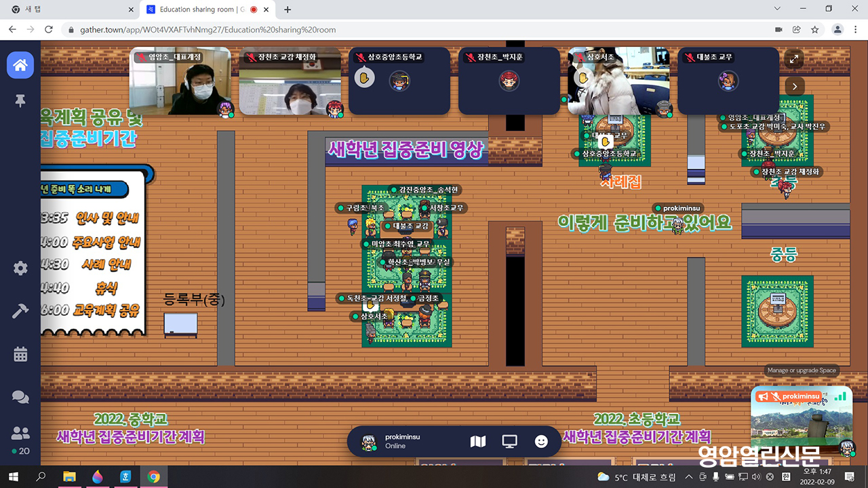Click 강진중앙초_송석현 name label
The height and width of the screenshot is (488, 868).
pyautogui.click(x=425, y=189)
